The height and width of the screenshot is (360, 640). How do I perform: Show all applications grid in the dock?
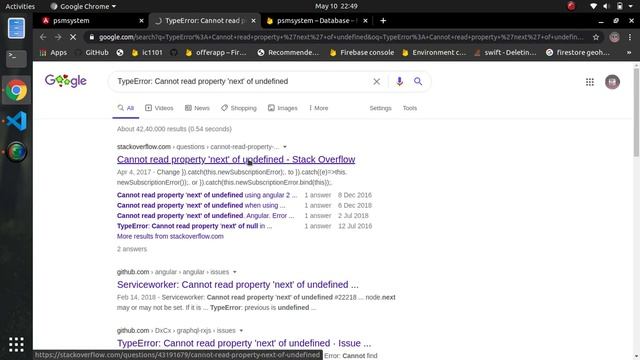[16, 345]
